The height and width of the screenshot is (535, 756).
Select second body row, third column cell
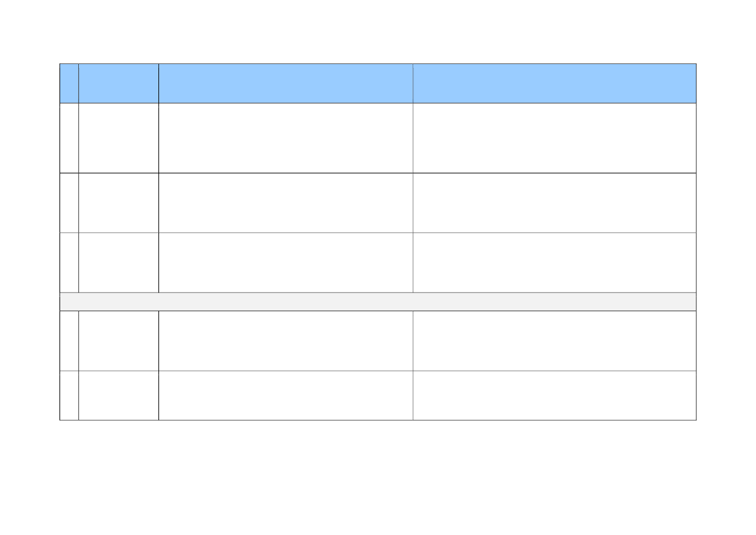pyautogui.click(x=285, y=202)
